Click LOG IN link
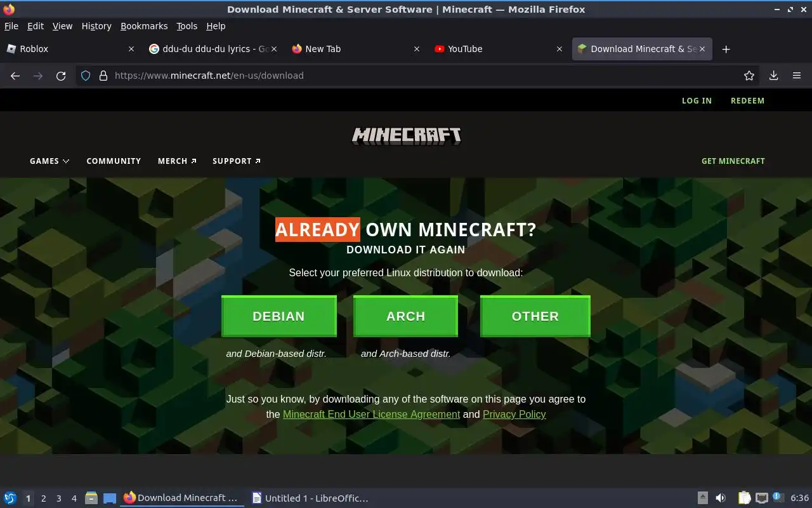 [697, 101]
